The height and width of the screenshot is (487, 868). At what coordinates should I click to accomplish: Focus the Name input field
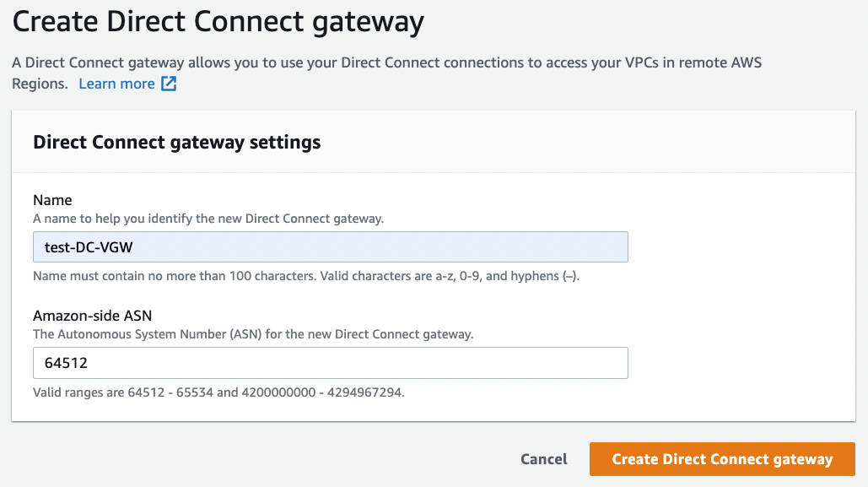tap(331, 247)
